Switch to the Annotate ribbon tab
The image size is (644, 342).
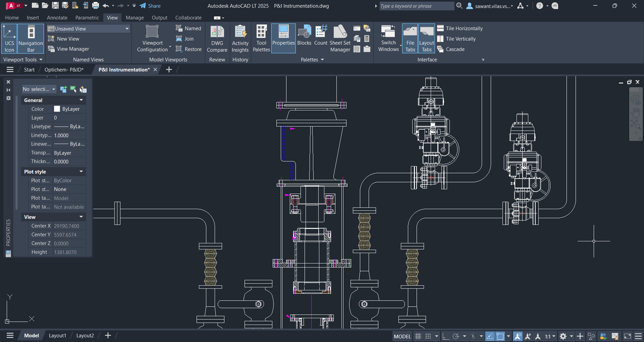click(57, 18)
